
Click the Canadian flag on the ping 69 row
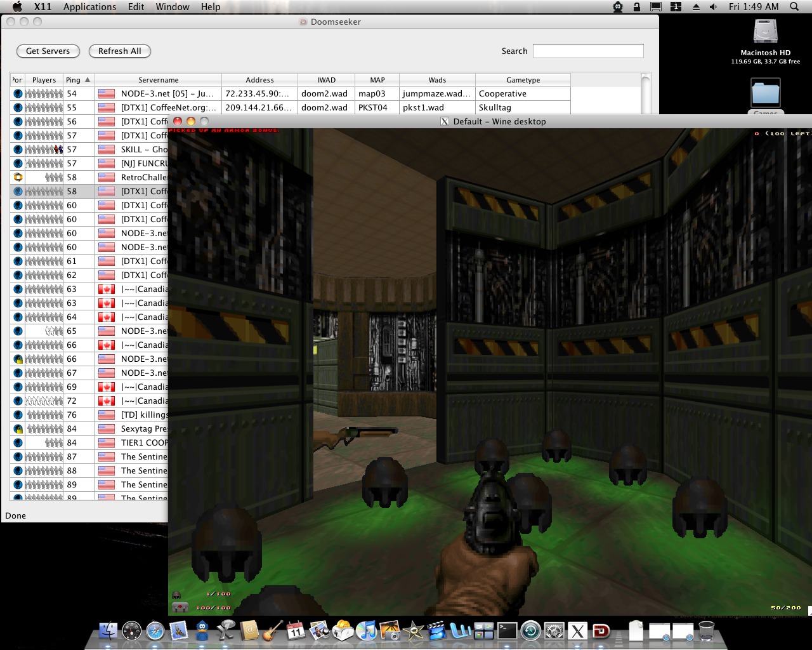click(106, 387)
